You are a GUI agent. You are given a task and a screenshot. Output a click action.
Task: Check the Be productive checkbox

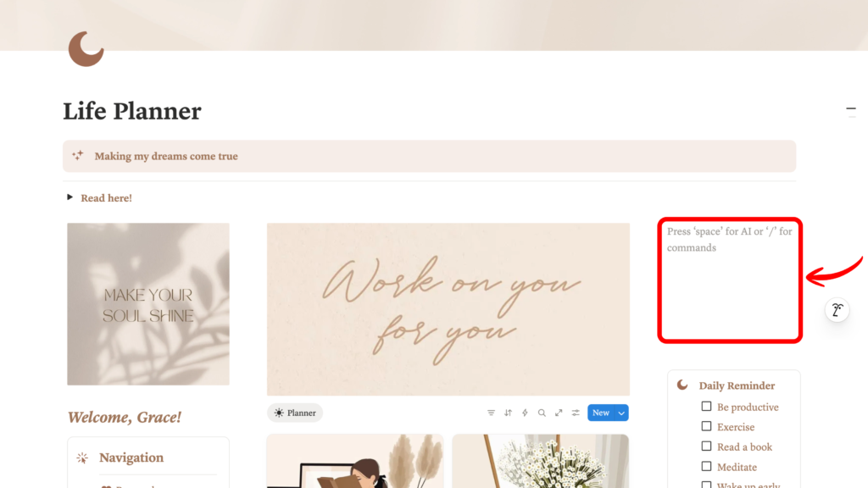pos(706,406)
